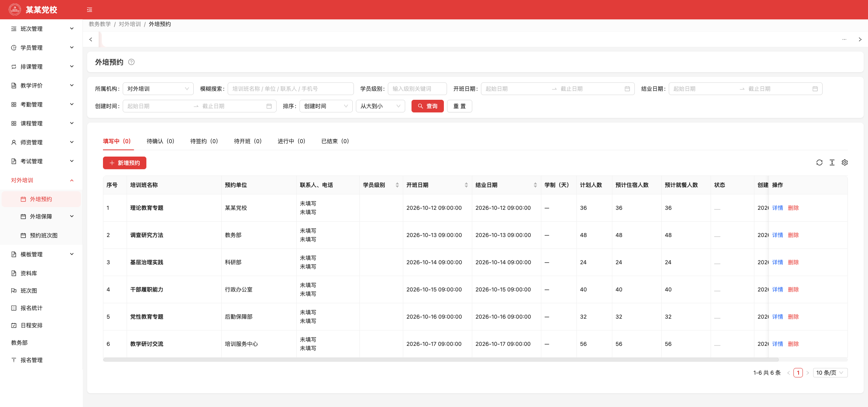Open the 所属机构 dropdown showing 对外培训

coord(158,89)
